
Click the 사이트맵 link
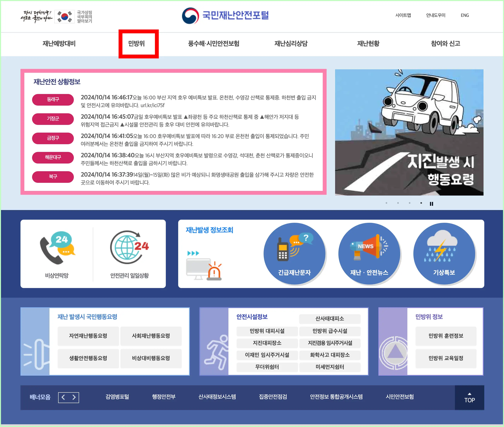(x=404, y=15)
